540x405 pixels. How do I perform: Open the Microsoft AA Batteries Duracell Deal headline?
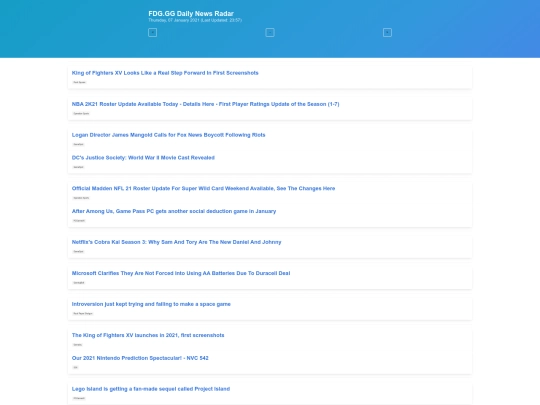tap(181, 273)
